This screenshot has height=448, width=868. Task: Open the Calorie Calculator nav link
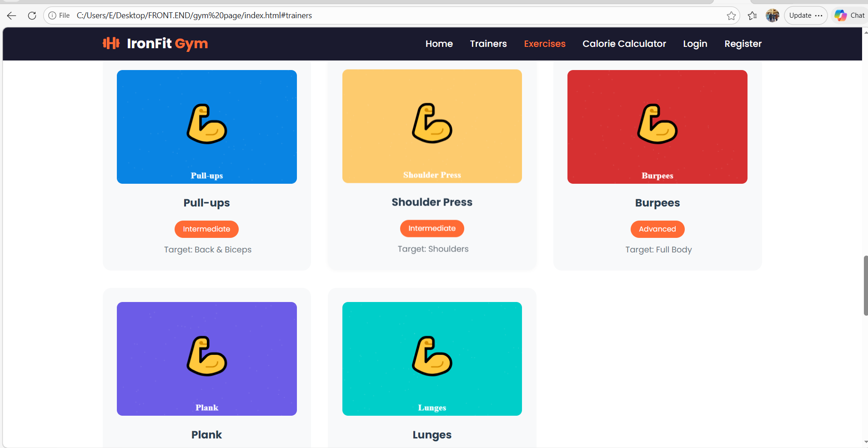tap(624, 44)
